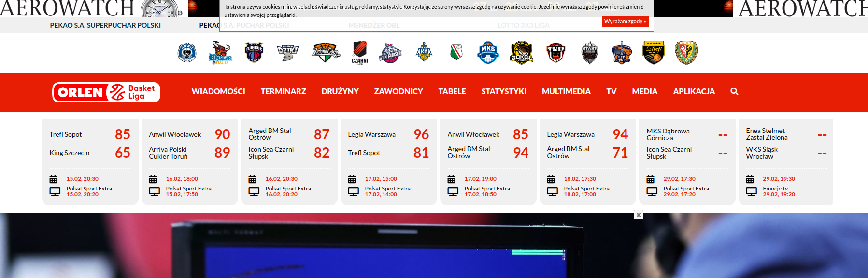Open the TERMINARZ menu item
The height and width of the screenshot is (278, 868).
283,91
